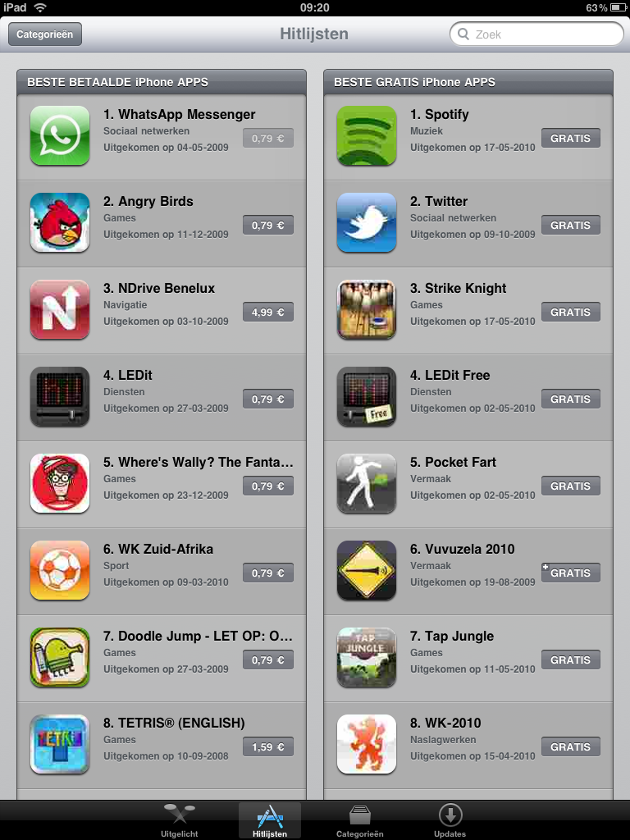Viewport: 630px width, 840px height.
Task: Select the Spotify app icon
Action: pos(367,135)
